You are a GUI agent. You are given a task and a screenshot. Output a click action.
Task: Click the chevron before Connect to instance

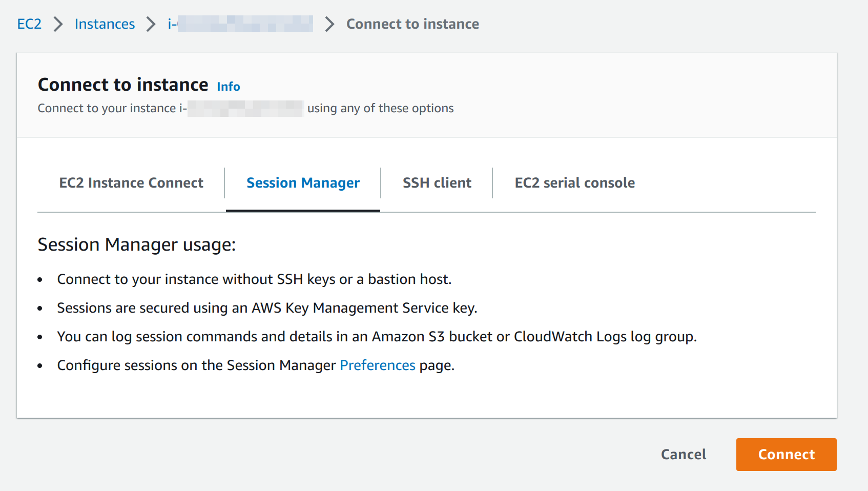[328, 24]
